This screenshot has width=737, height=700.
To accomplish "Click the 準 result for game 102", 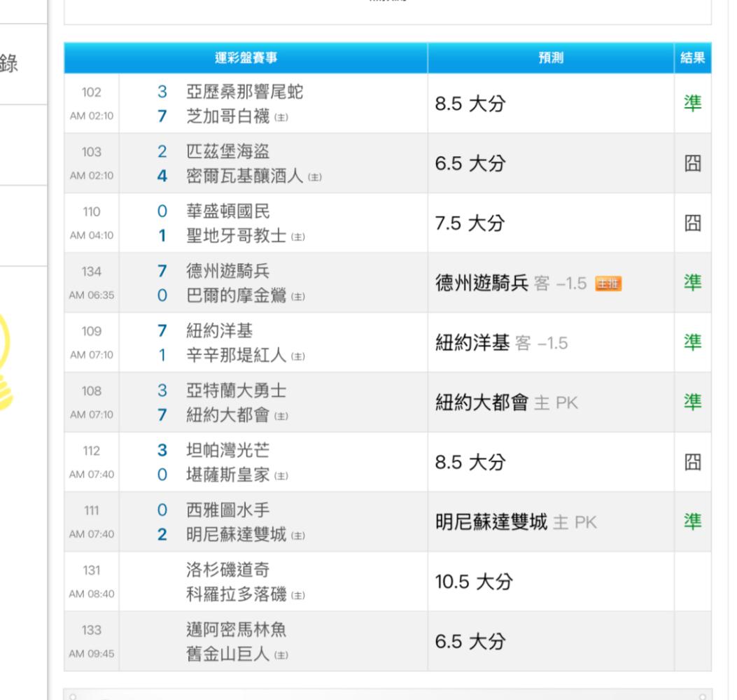I will coord(692,103).
